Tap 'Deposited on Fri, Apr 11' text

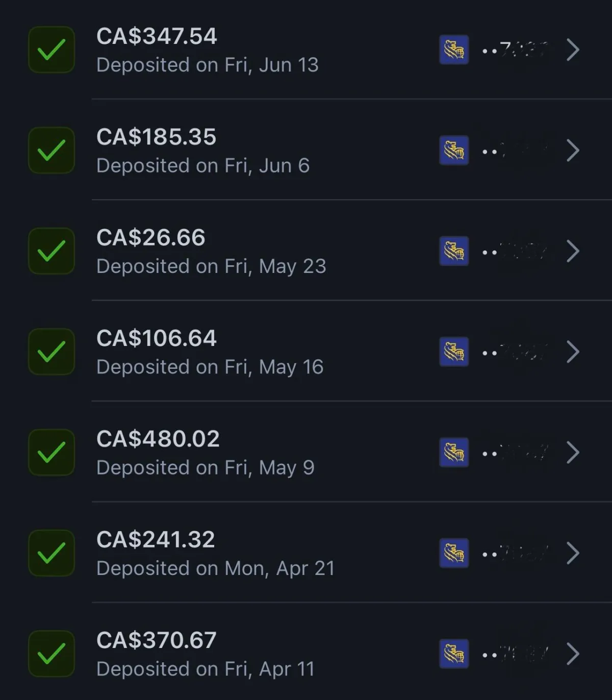205,669
